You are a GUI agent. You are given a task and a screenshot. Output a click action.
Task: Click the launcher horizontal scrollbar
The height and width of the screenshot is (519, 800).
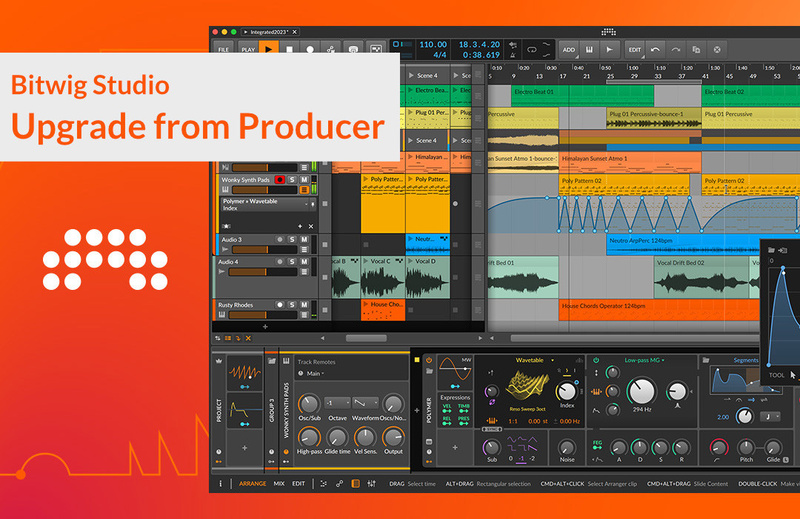click(366, 338)
